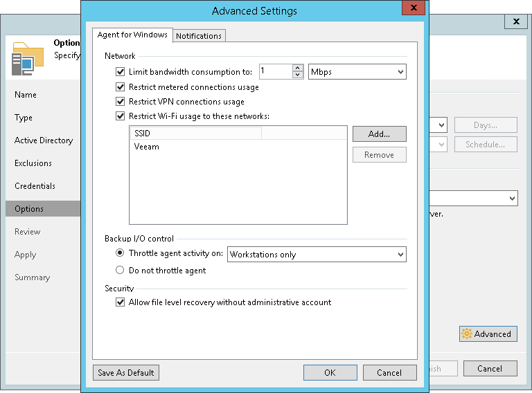Uncheck Restrict metered connections usage
The width and height of the screenshot is (532, 393).
pos(121,87)
